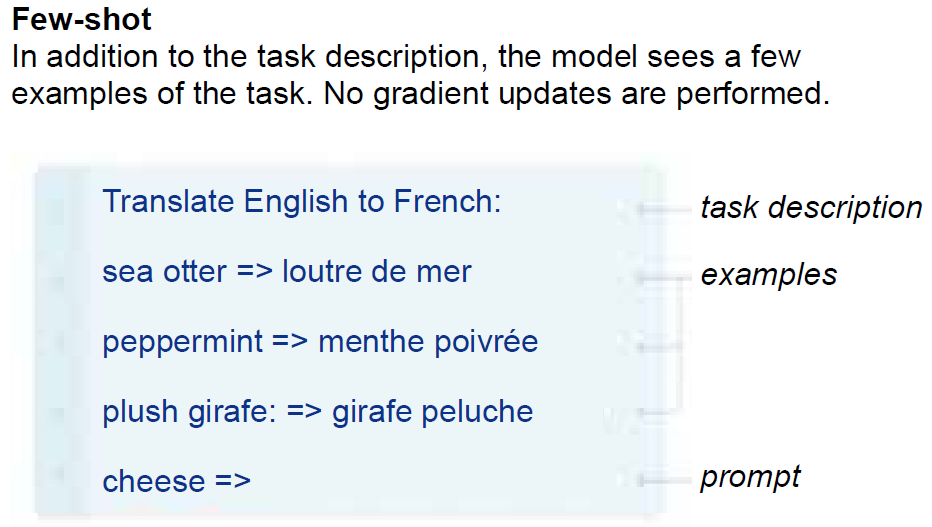Screen dimensions: 932x527
Task: Click the arrow after cheese
Action: point(232,481)
